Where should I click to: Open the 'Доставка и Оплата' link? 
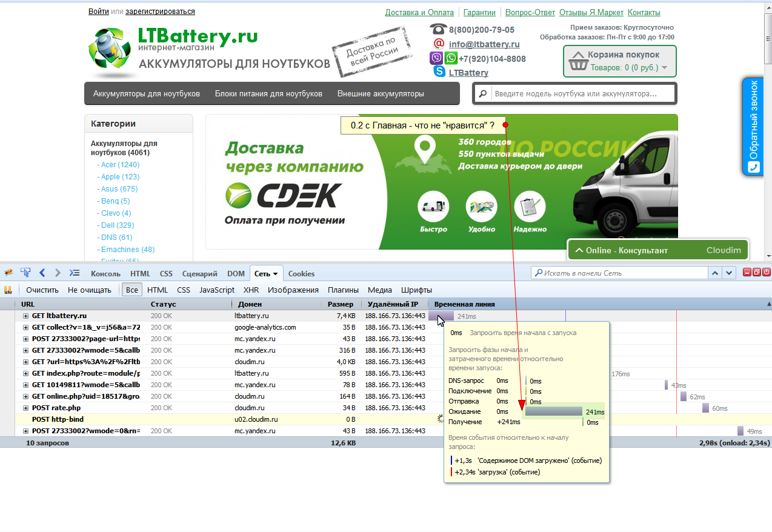point(419,12)
